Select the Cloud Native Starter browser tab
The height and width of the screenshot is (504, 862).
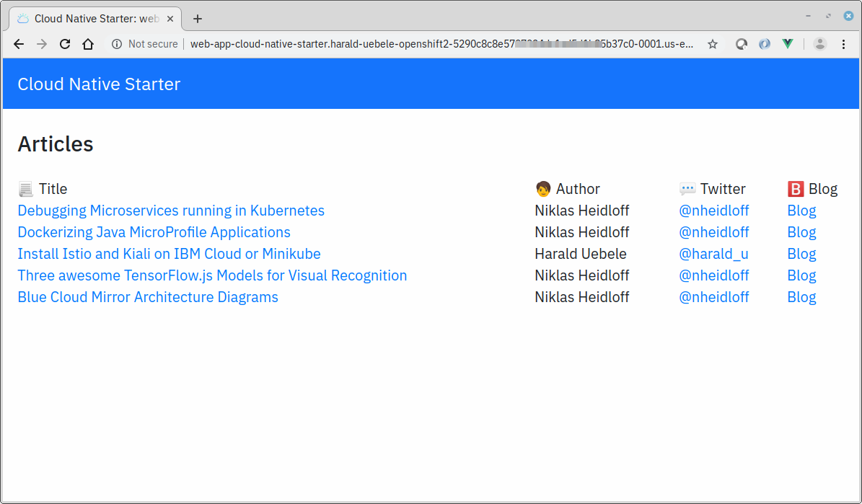[96, 19]
